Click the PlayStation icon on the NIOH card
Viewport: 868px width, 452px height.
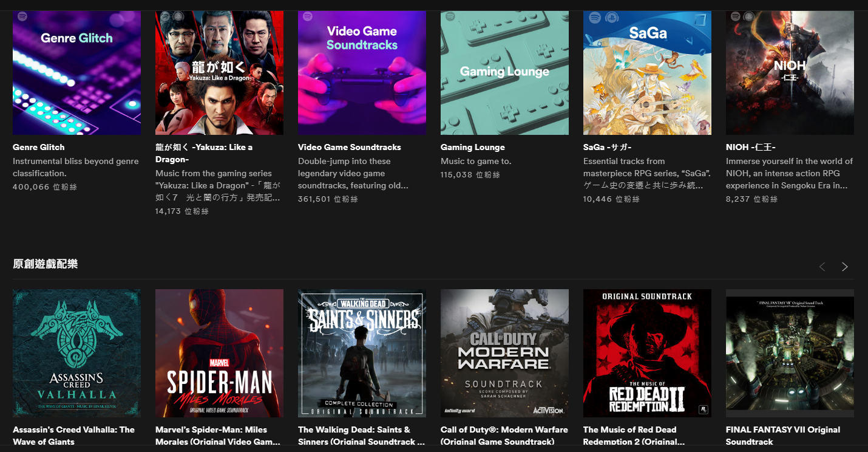click(749, 16)
